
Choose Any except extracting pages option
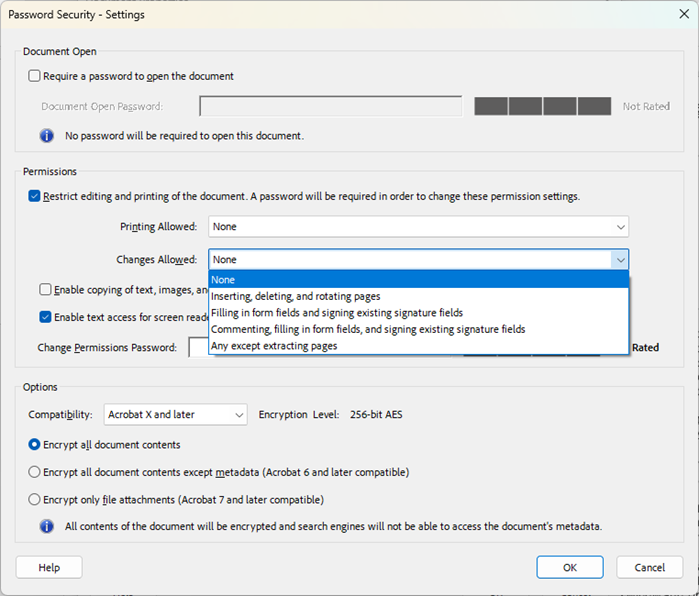click(274, 346)
